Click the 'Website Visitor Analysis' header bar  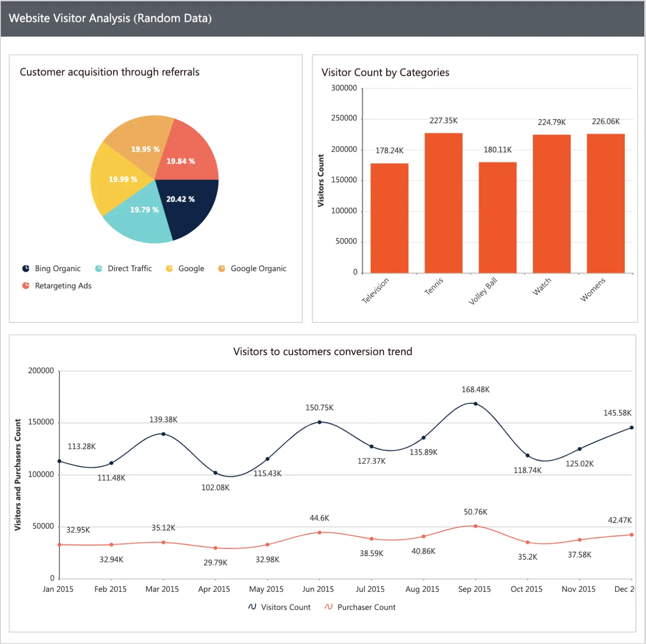coord(110,18)
